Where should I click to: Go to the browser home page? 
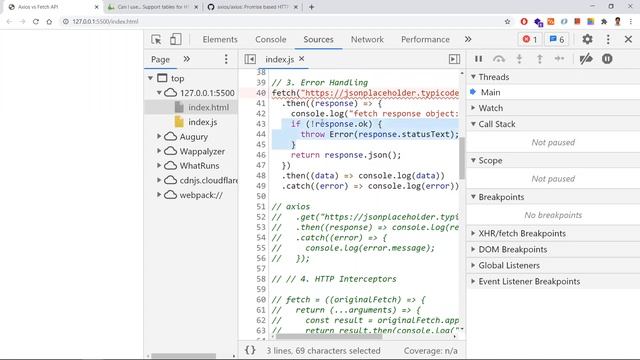tap(49, 22)
